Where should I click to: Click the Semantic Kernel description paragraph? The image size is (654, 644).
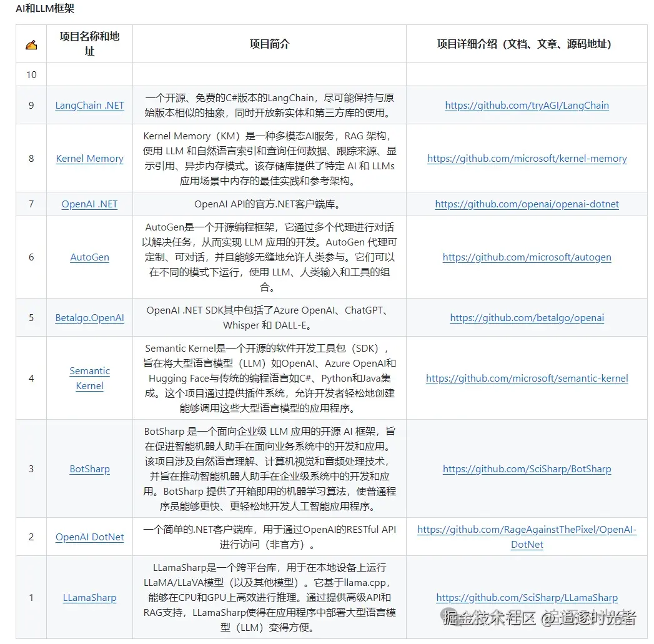click(269, 379)
